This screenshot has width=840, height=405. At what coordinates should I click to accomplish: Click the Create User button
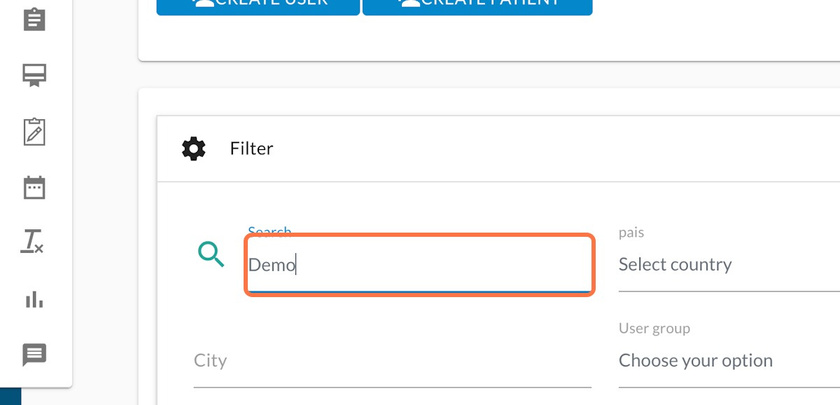coord(258,5)
